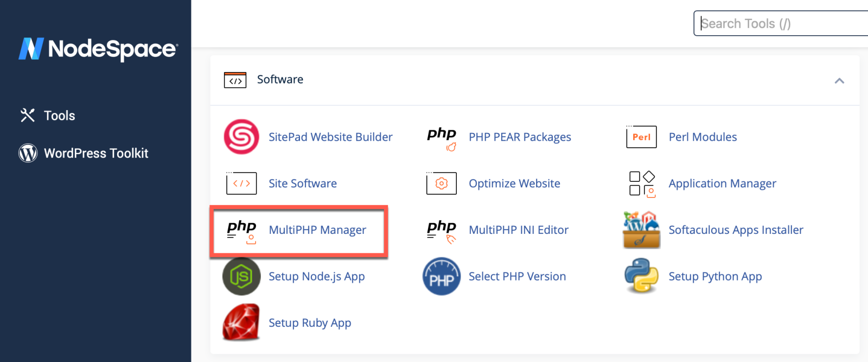Image resolution: width=868 pixels, height=362 pixels.
Task: Open the Optimize Website gear icon
Action: pos(441,183)
